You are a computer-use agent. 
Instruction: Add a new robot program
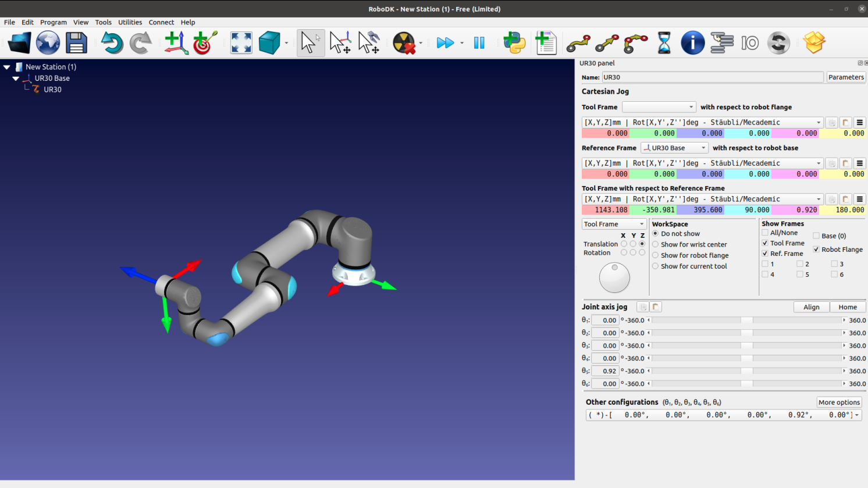click(545, 43)
